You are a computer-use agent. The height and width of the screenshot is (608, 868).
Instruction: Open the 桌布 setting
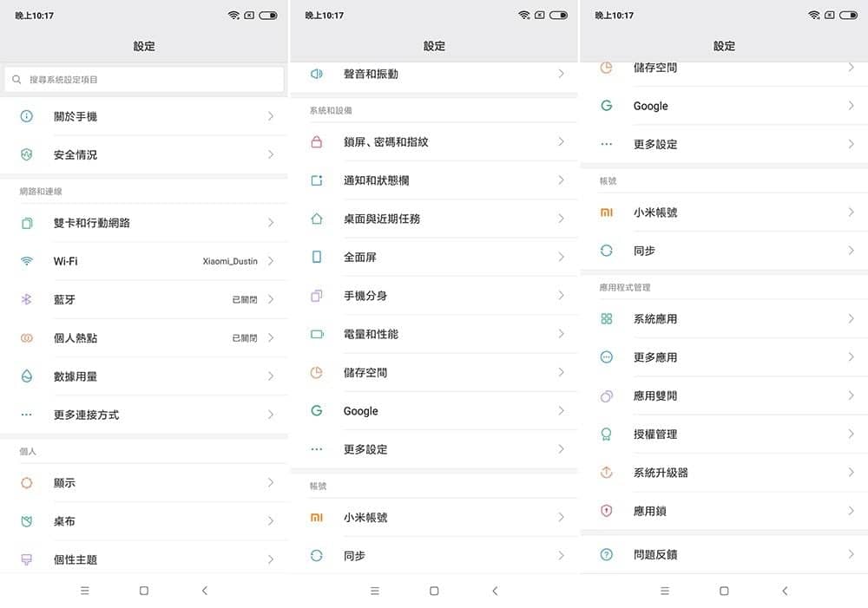pyautogui.click(x=144, y=521)
